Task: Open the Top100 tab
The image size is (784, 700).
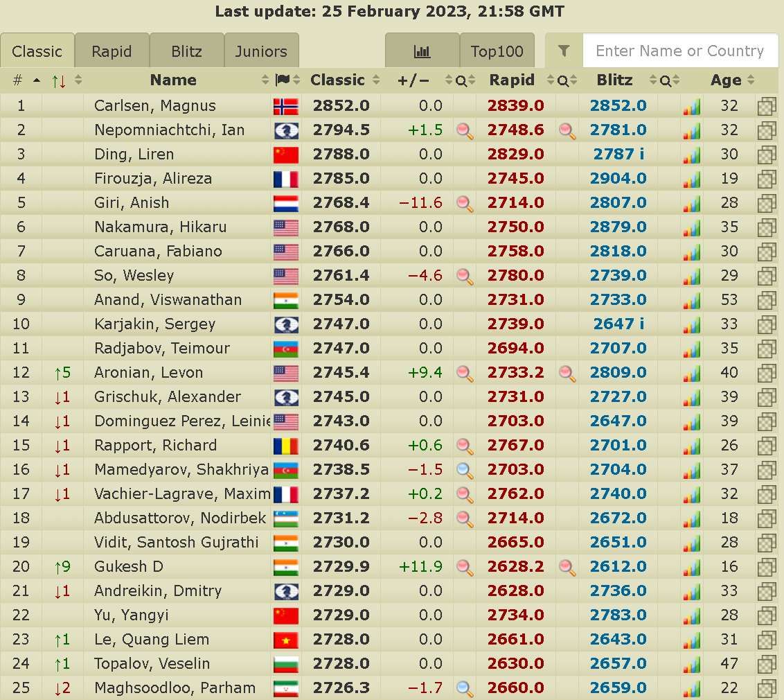Action: (x=497, y=51)
